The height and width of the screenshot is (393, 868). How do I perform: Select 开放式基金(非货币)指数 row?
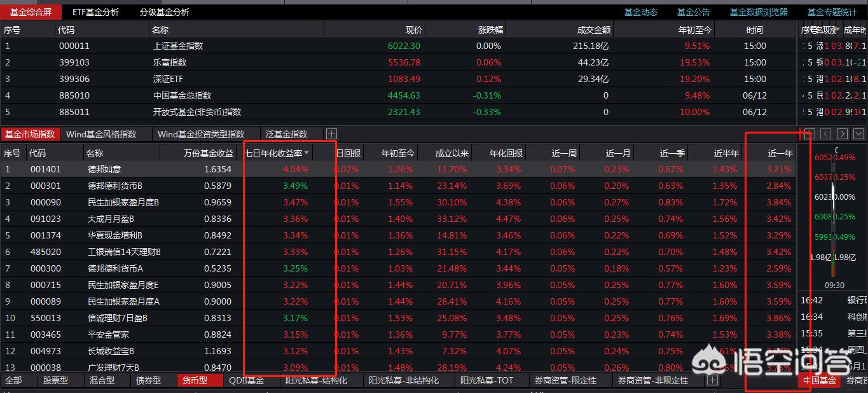click(398, 112)
